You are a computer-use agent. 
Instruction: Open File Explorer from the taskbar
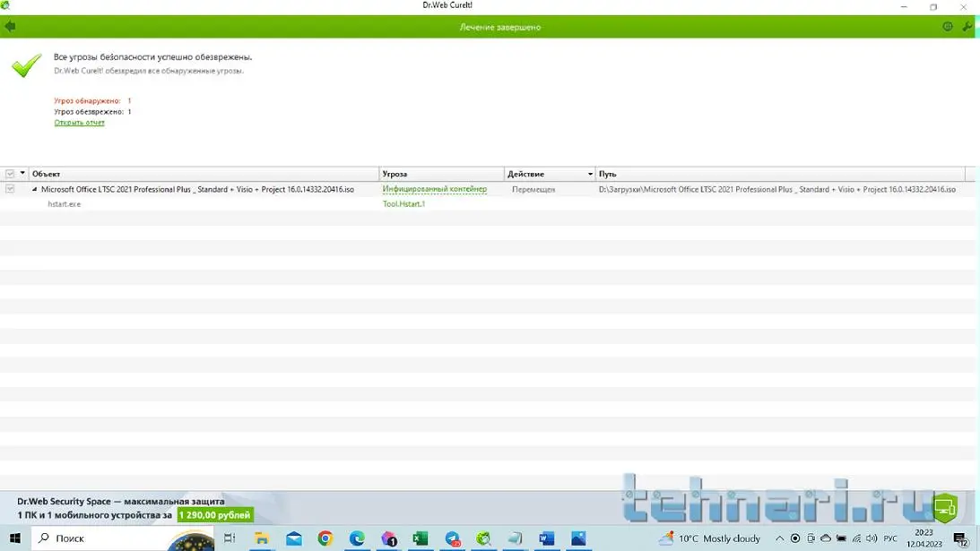pyautogui.click(x=261, y=538)
